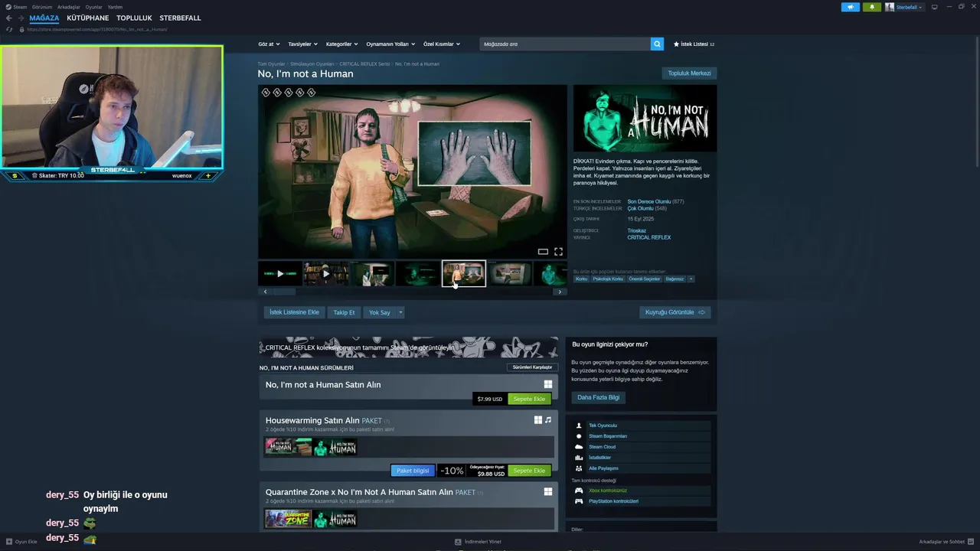Open the arrow dropdown beside Yok Say

coord(400,312)
